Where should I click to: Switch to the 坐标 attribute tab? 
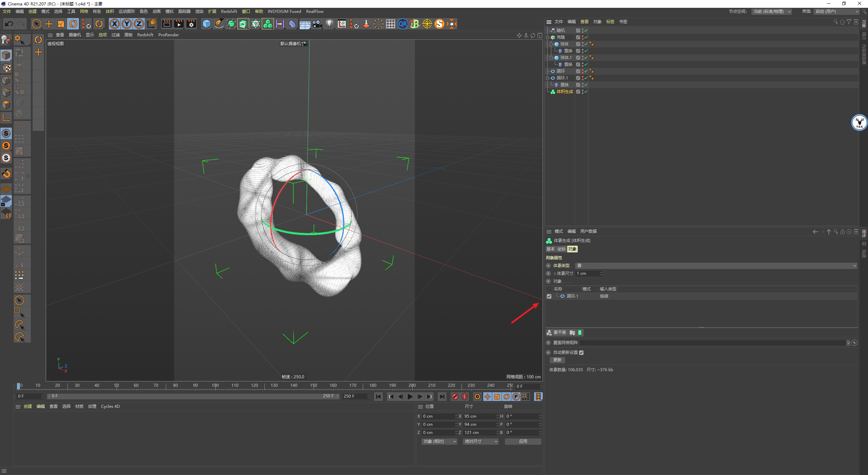pyautogui.click(x=561, y=249)
